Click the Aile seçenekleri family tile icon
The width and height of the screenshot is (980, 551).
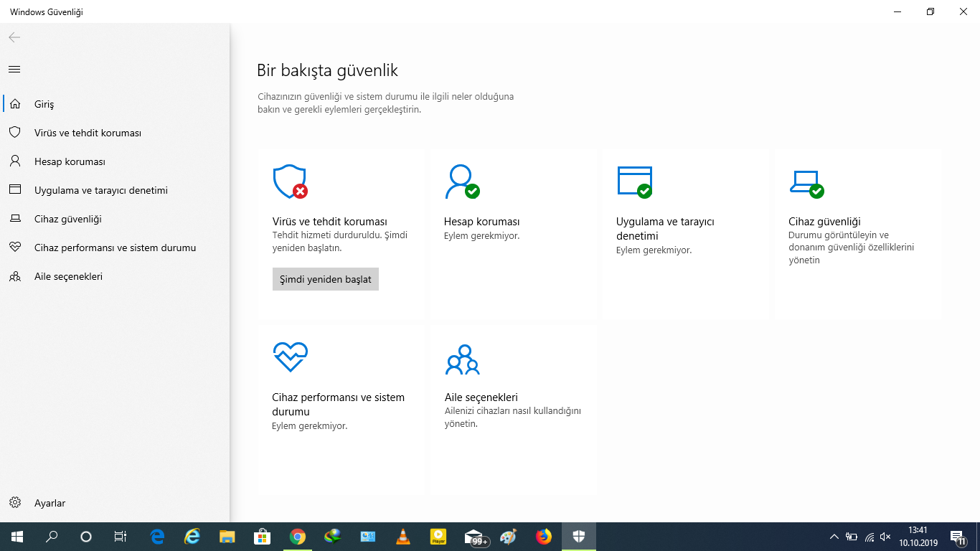[x=462, y=360]
